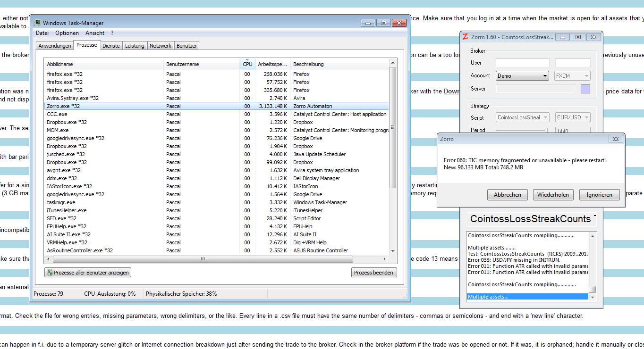
Task: Select the Prozesse tab
Action: click(x=87, y=45)
